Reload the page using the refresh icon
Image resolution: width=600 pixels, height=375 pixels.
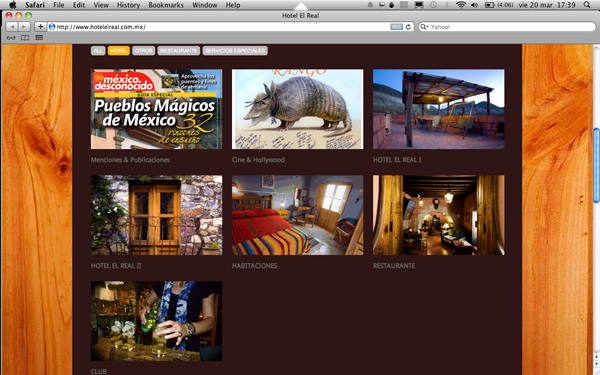coord(408,27)
